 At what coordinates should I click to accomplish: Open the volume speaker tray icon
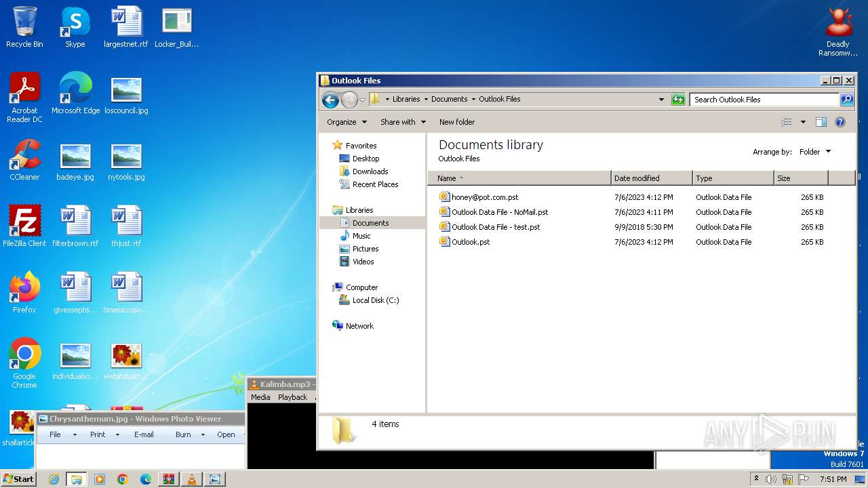[x=771, y=479]
